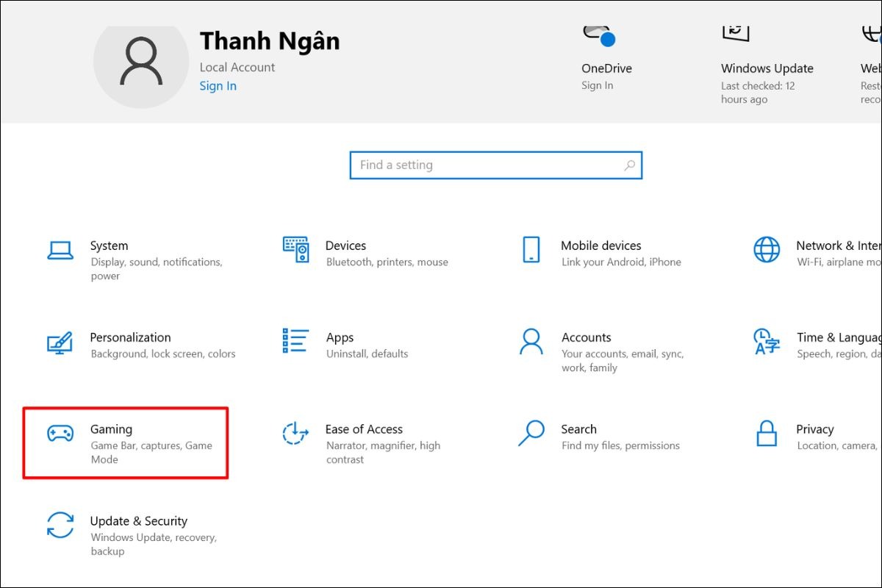Open the OneDrive header label

(x=606, y=68)
